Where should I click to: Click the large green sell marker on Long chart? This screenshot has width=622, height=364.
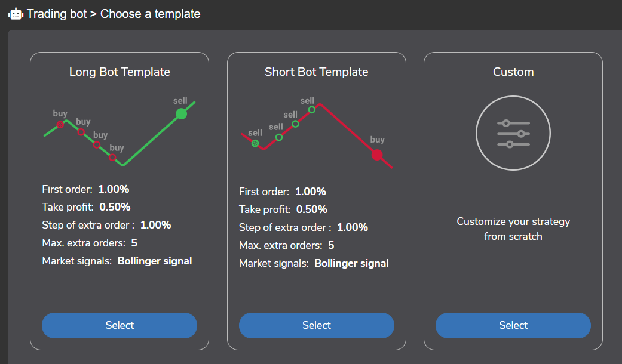[181, 113]
